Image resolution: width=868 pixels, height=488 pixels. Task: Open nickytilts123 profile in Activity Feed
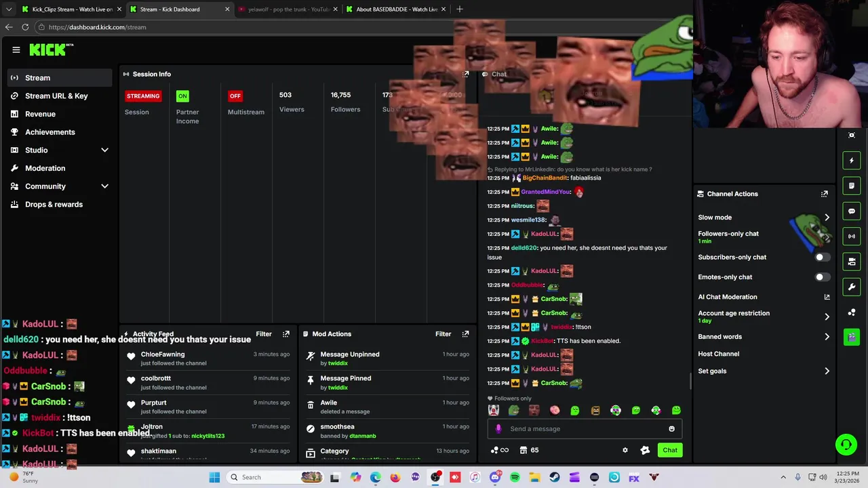(208, 436)
